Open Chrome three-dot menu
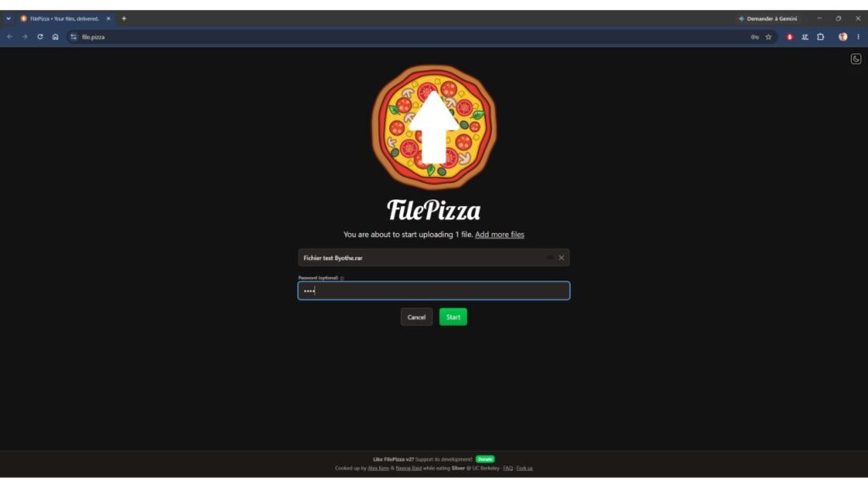The width and height of the screenshot is (868, 488). [858, 37]
